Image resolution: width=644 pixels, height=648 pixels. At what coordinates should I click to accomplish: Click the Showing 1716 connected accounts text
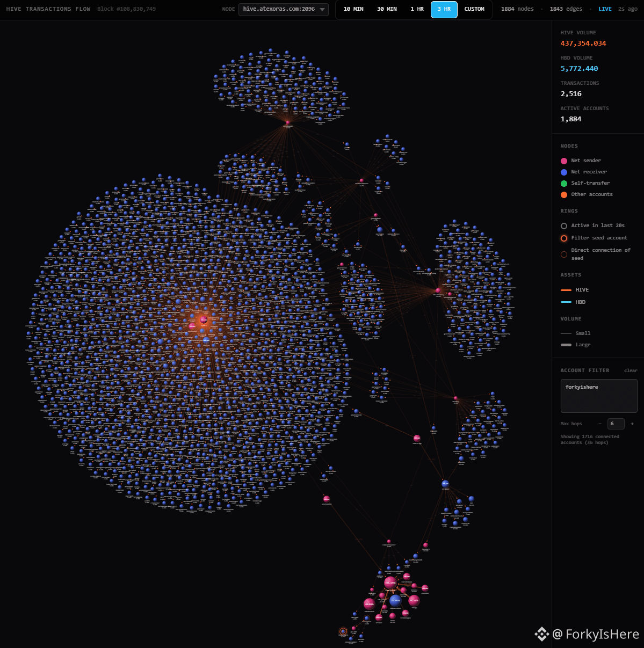(590, 440)
